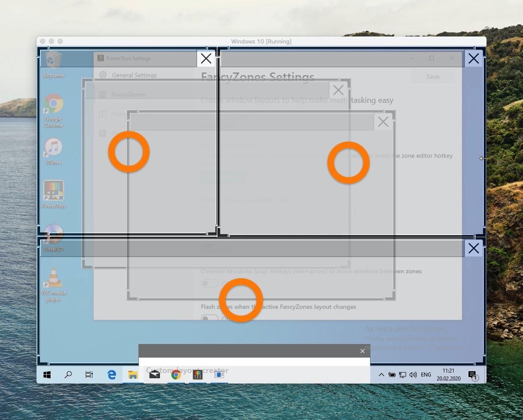Image resolution: width=523 pixels, height=420 pixels.
Task: Open taskbar search magnifier
Action: [x=68, y=375]
